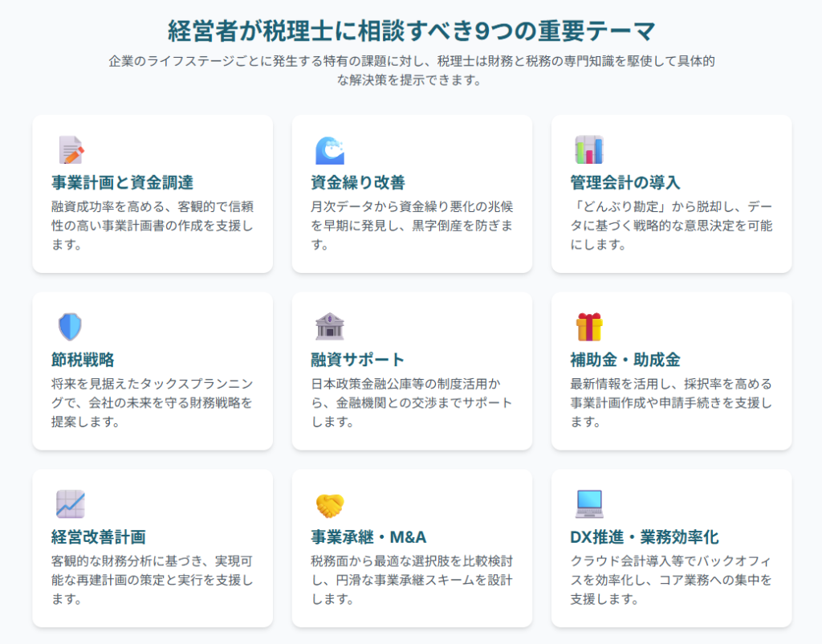This screenshot has width=822, height=644.
Task: Click the 補助金・助成金 heading
Action: click(x=625, y=359)
